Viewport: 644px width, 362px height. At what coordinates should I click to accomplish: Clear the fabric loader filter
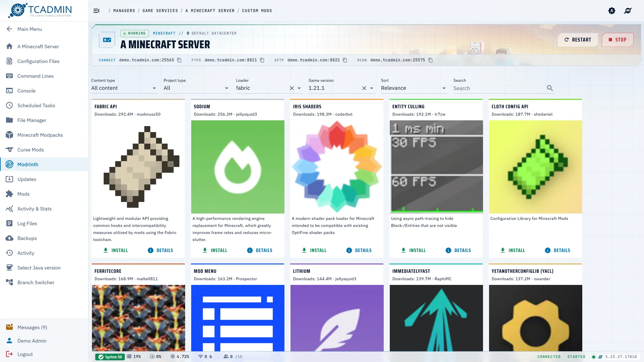pyautogui.click(x=291, y=88)
